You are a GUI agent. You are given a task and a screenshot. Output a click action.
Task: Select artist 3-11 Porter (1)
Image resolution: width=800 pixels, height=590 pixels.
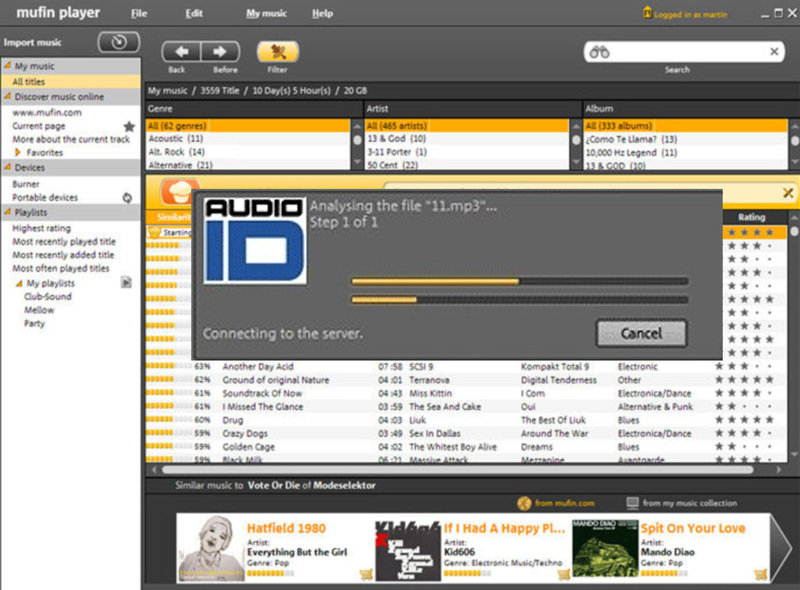[x=467, y=152]
